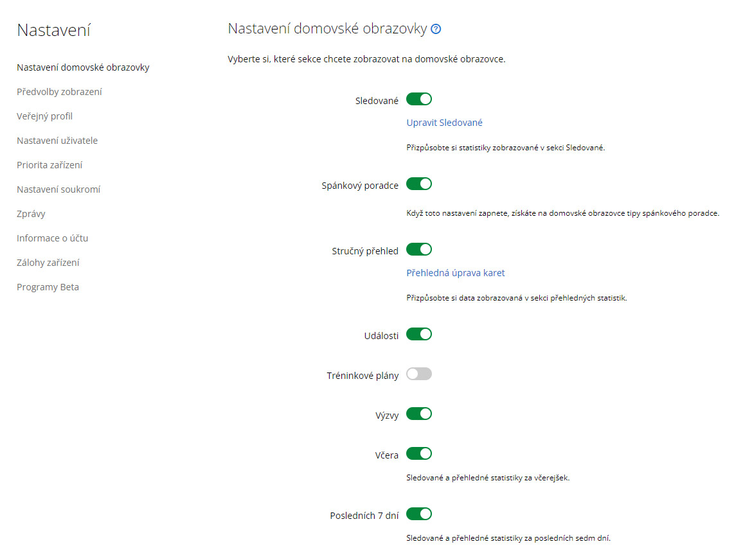Turn off the Stručný přehled switch
The width and height of the screenshot is (743, 560).
[x=419, y=249]
